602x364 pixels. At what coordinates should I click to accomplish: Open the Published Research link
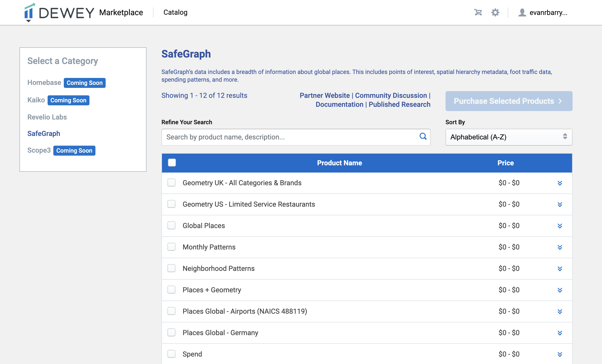pyautogui.click(x=399, y=104)
